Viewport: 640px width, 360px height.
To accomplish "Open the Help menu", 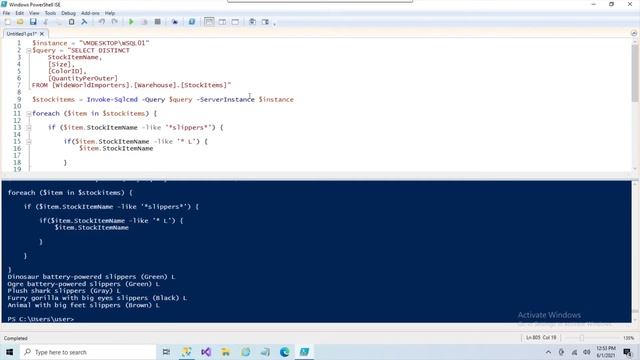I will tap(110, 13).
